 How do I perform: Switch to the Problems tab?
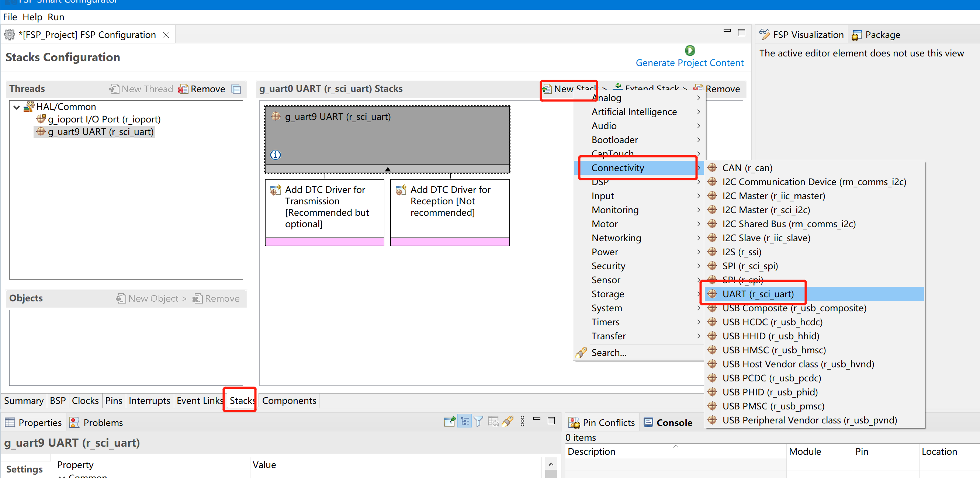click(x=96, y=423)
